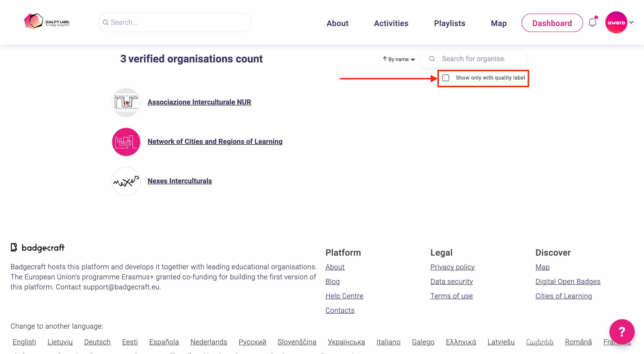Switch language to Deutsch
644x354 pixels.
point(97,342)
